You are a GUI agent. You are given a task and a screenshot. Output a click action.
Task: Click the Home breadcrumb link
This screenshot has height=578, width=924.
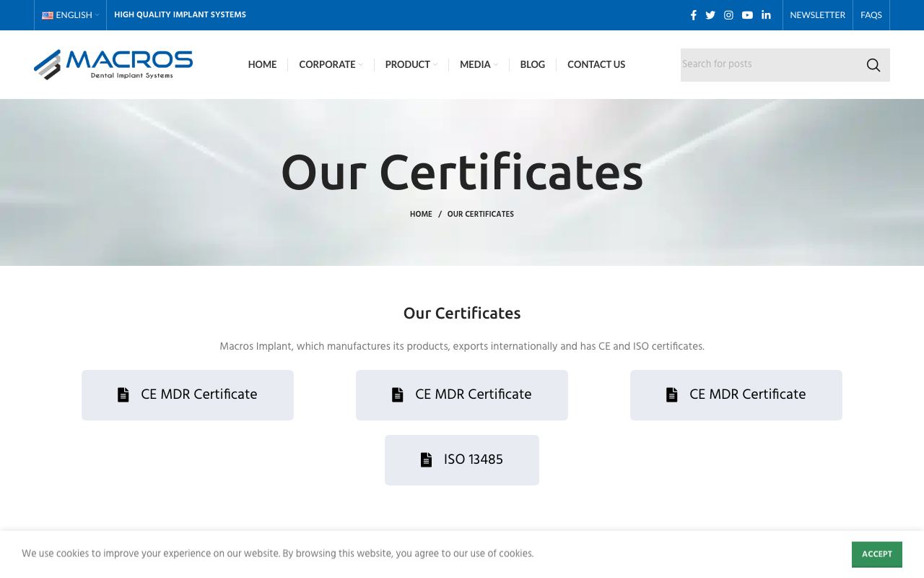pyautogui.click(x=421, y=215)
